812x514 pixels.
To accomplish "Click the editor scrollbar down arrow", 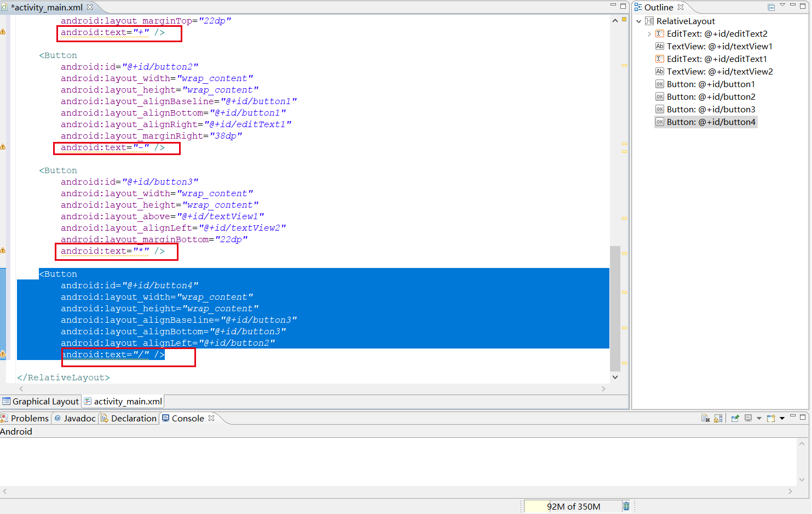I will (615, 376).
